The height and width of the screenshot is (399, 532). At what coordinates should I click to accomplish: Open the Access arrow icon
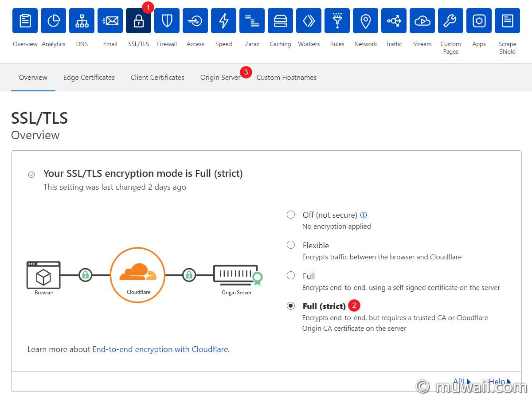point(196,21)
